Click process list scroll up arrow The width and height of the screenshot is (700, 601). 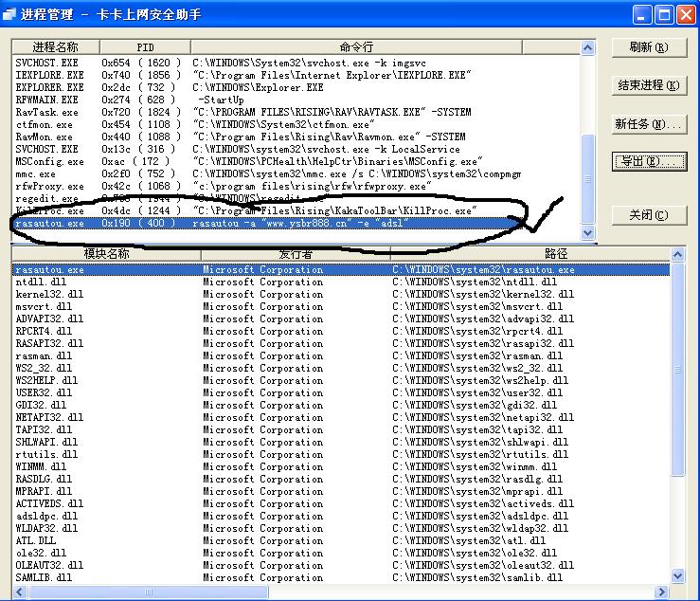(588, 47)
